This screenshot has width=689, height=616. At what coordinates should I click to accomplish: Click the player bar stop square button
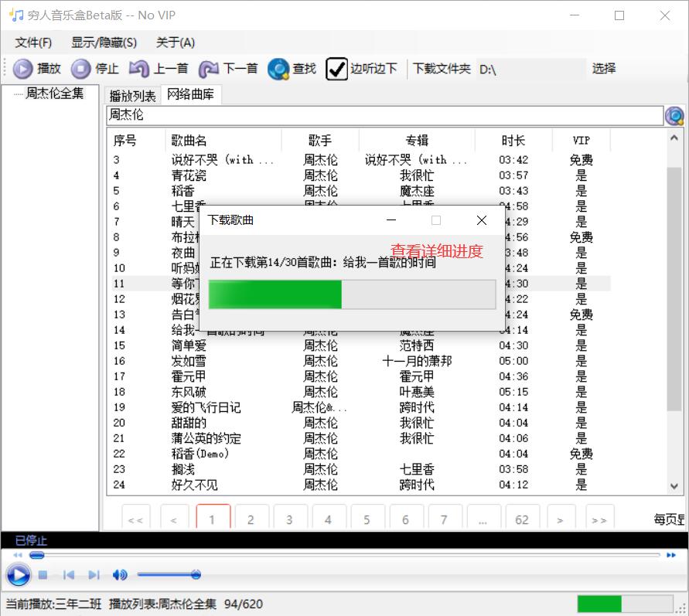[43, 575]
